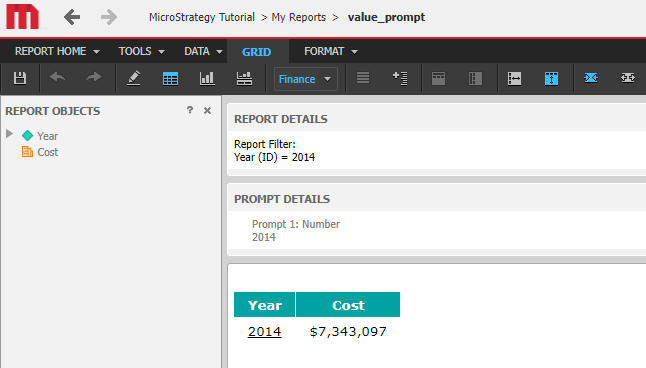The image size is (646, 368).
Task: Undo the last action
Action: point(57,77)
